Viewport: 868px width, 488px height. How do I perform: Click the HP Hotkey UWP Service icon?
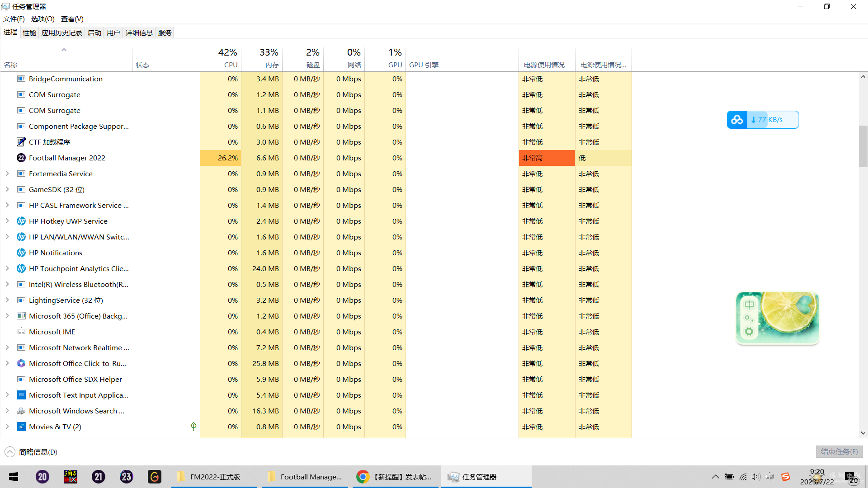pyautogui.click(x=21, y=221)
